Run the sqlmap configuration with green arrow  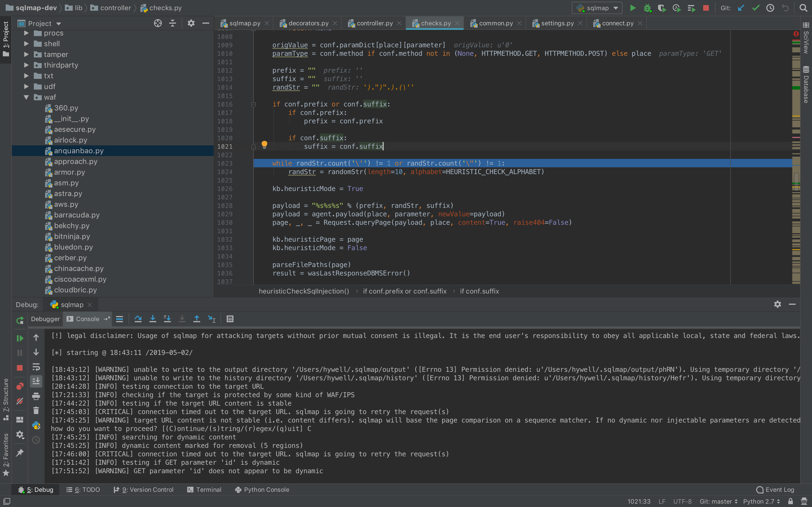(632, 8)
